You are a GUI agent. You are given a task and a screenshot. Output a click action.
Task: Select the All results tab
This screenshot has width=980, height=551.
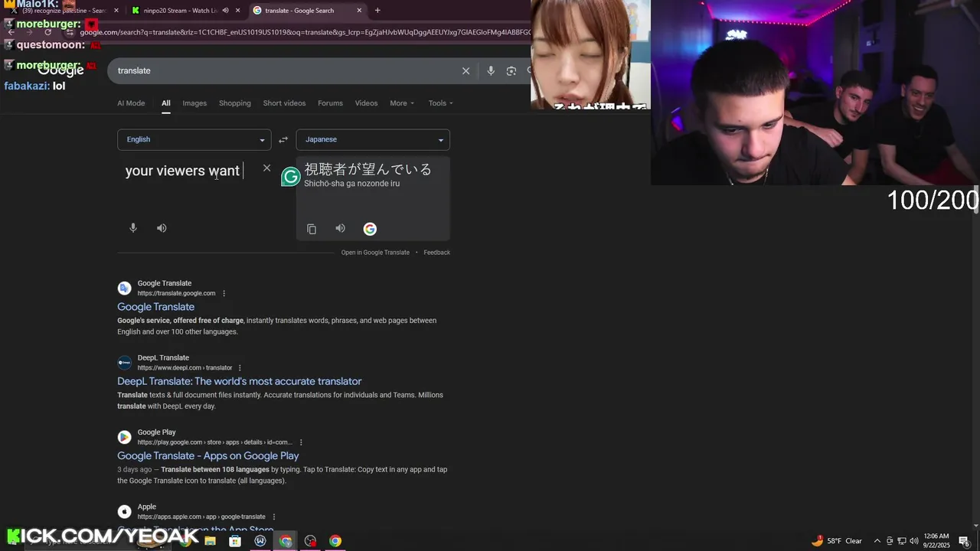coord(165,103)
